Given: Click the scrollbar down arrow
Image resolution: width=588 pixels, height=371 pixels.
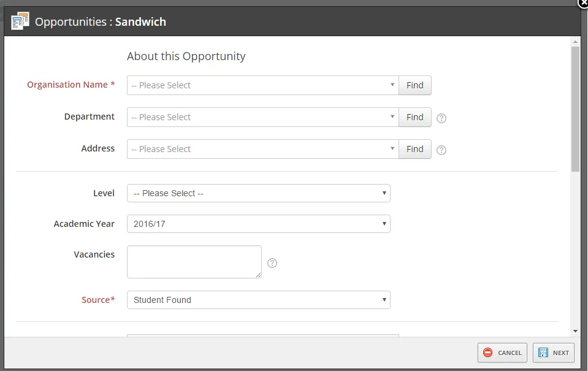Looking at the screenshot, I should coord(575,331).
